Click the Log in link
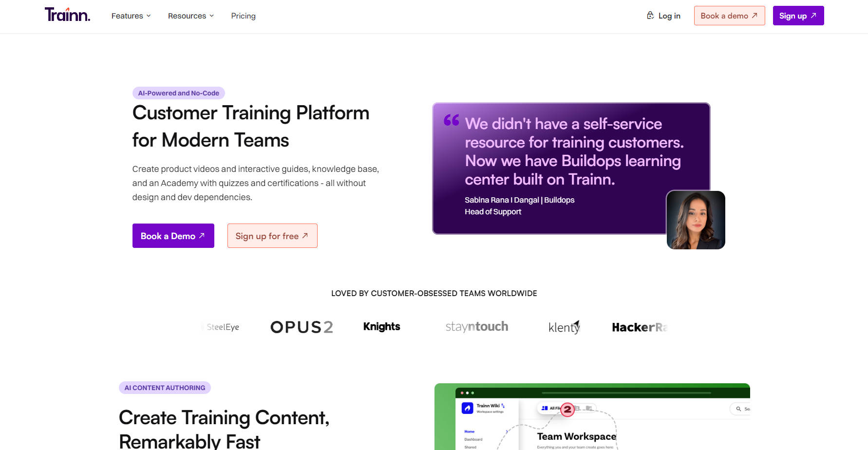The height and width of the screenshot is (450, 868). 669,16
